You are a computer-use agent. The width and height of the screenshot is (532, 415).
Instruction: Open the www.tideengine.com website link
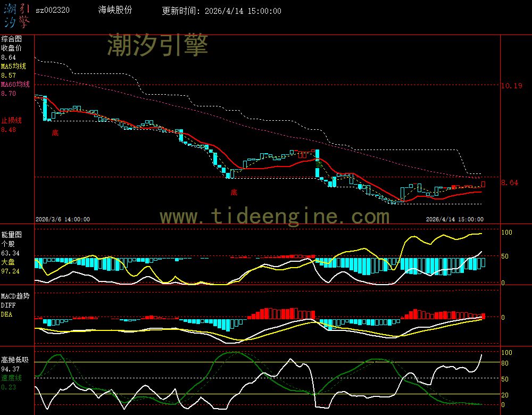pyautogui.click(x=275, y=217)
